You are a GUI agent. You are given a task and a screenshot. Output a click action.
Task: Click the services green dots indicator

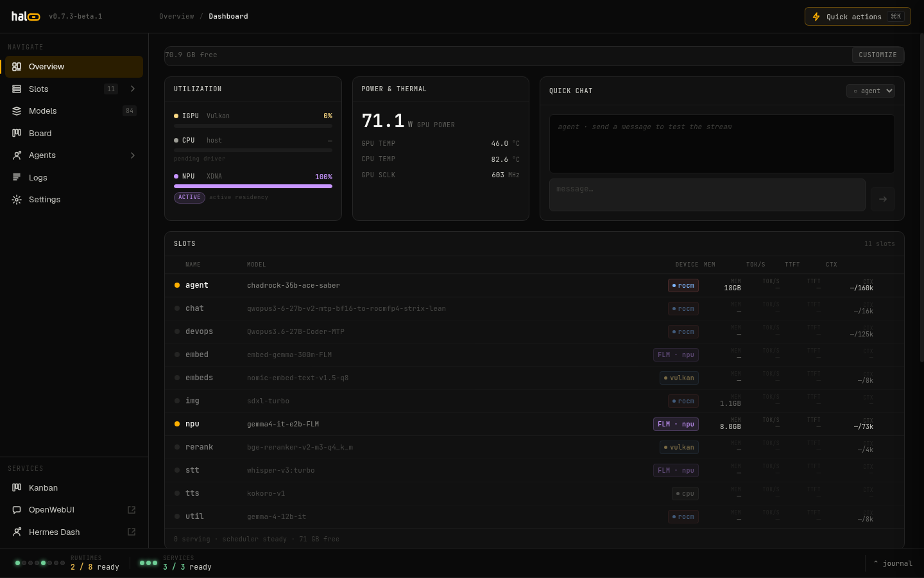(x=148, y=563)
